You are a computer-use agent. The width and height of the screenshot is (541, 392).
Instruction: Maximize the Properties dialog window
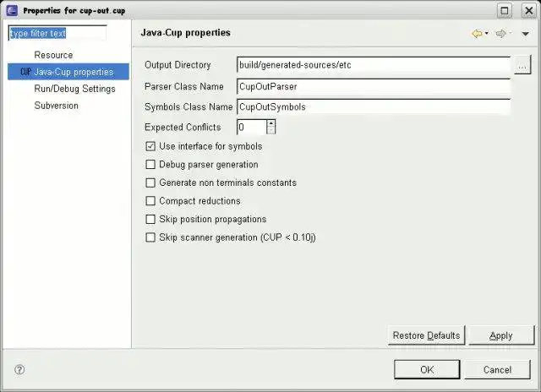click(x=505, y=11)
